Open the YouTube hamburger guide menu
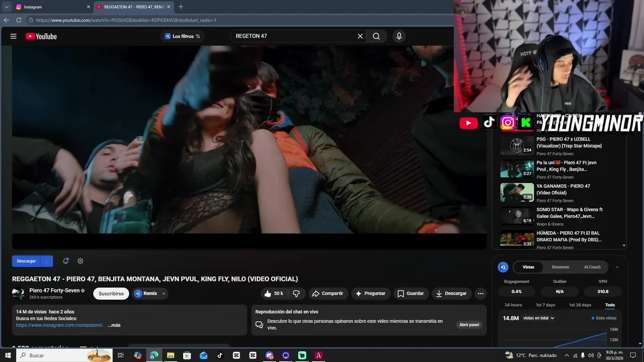The image size is (644, 362). [14, 36]
